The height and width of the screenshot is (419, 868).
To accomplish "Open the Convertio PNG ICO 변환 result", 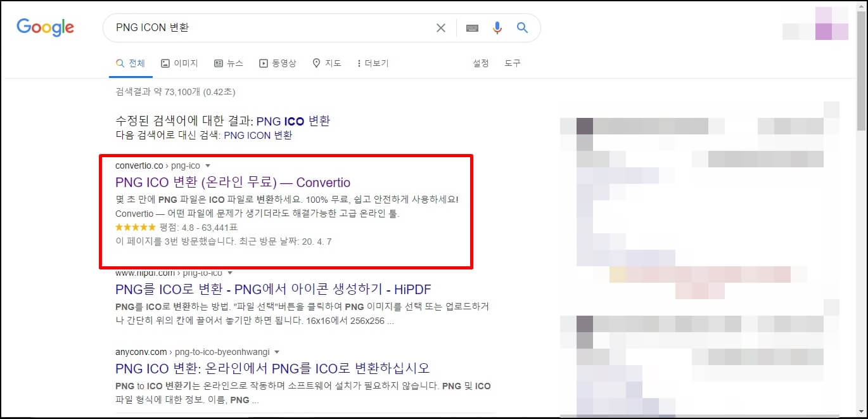I will pyautogui.click(x=233, y=183).
